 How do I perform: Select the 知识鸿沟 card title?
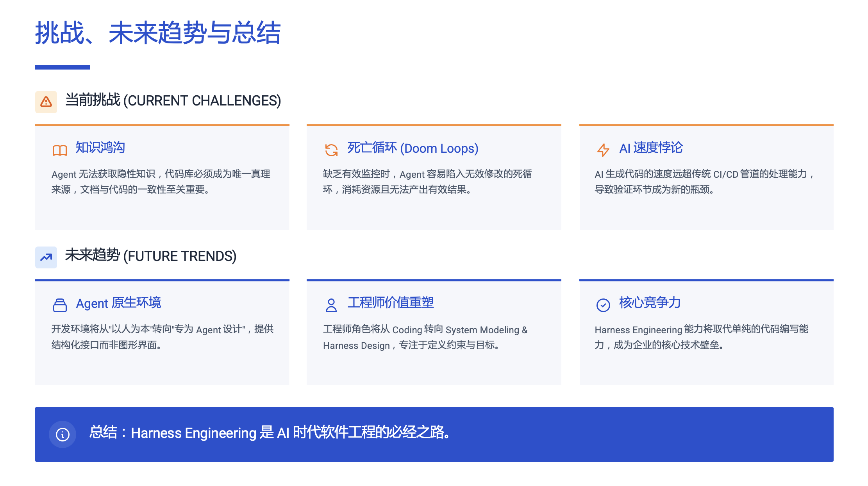click(x=100, y=148)
